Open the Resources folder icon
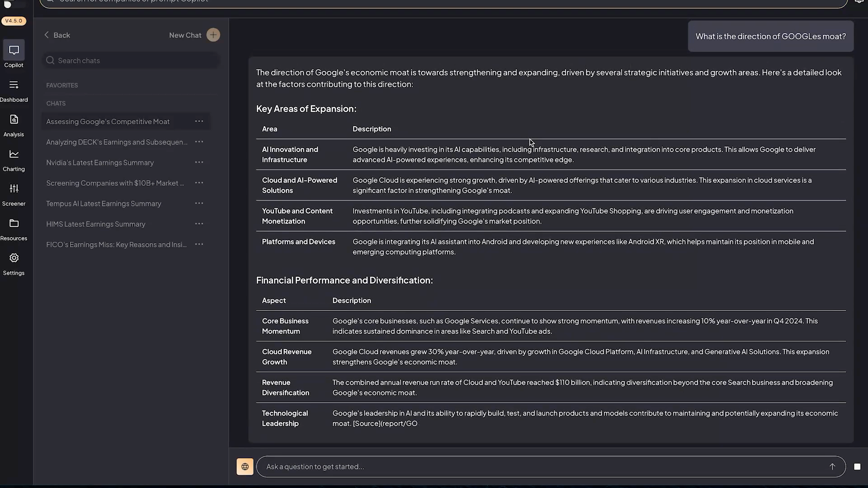The height and width of the screenshot is (488, 868). click(x=14, y=224)
